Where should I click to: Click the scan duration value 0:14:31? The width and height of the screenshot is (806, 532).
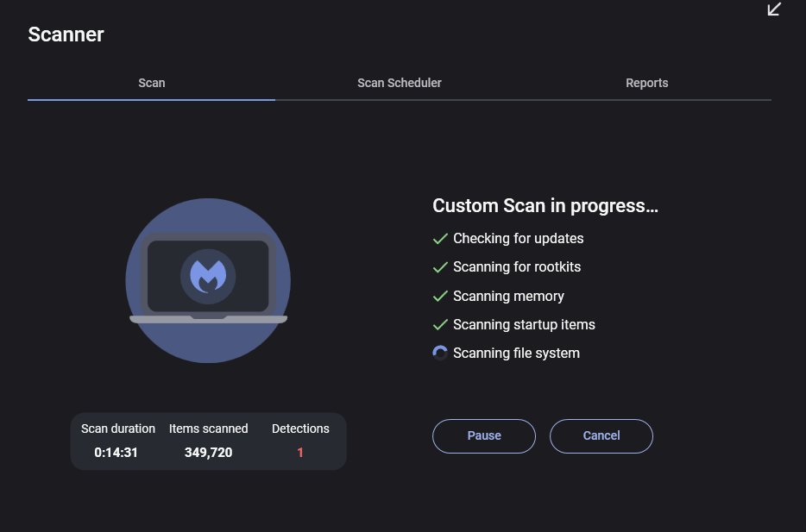pos(116,453)
